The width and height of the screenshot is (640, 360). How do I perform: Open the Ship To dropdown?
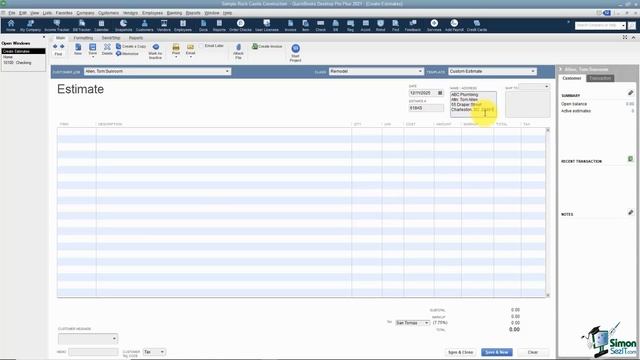[547, 87]
